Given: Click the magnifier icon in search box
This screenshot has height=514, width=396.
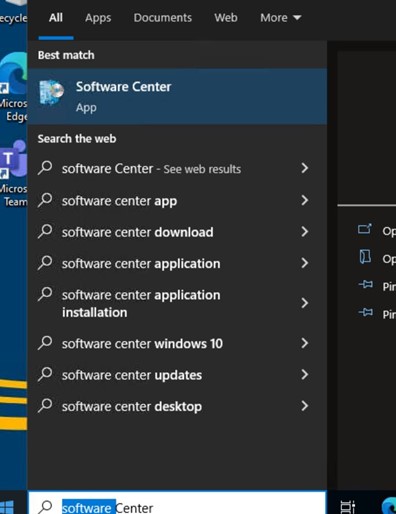Looking at the screenshot, I should click(45, 507).
